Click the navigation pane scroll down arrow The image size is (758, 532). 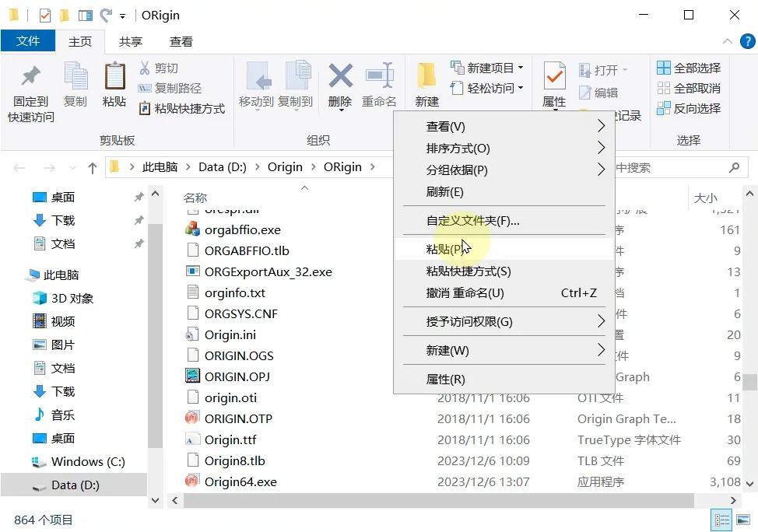pyautogui.click(x=155, y=501)
